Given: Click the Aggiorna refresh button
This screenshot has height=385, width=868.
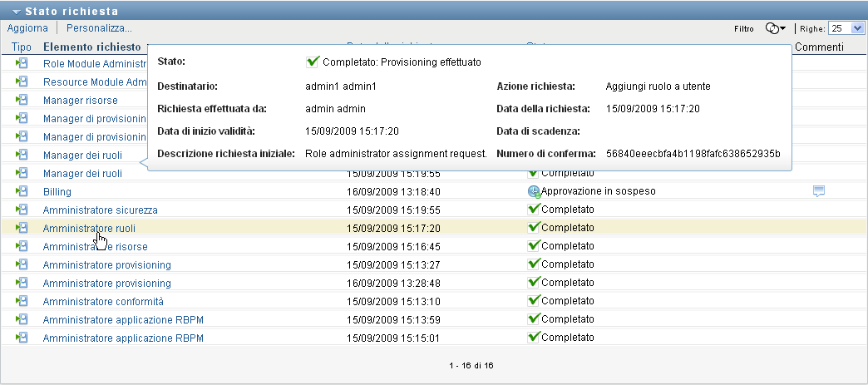Looking at the screenshot, I should tap(27, 28).
